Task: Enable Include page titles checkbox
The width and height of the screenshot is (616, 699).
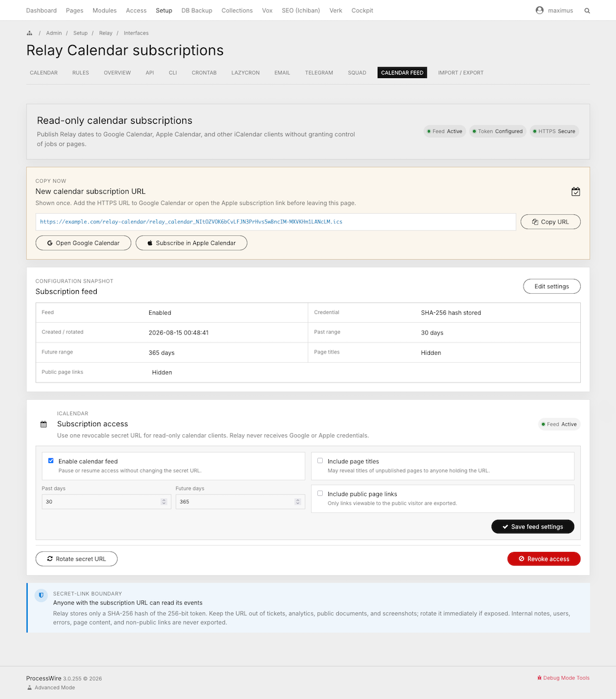Action: point(320,461)
